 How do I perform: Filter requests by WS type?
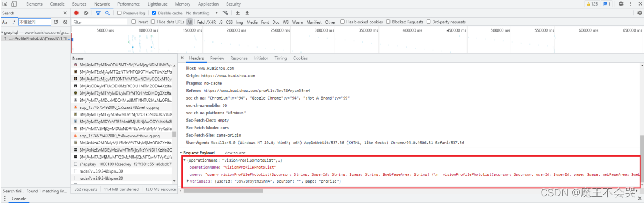coord(286,22)
